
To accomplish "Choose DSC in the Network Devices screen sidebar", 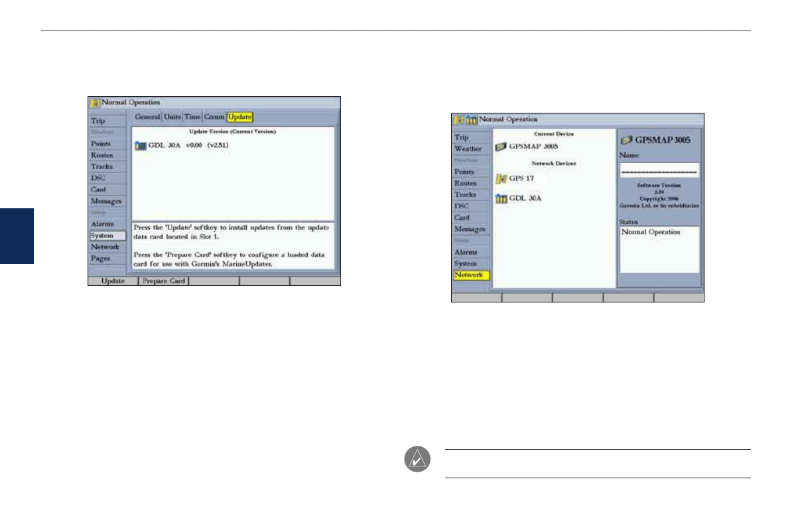I will (x=471, y=206).
